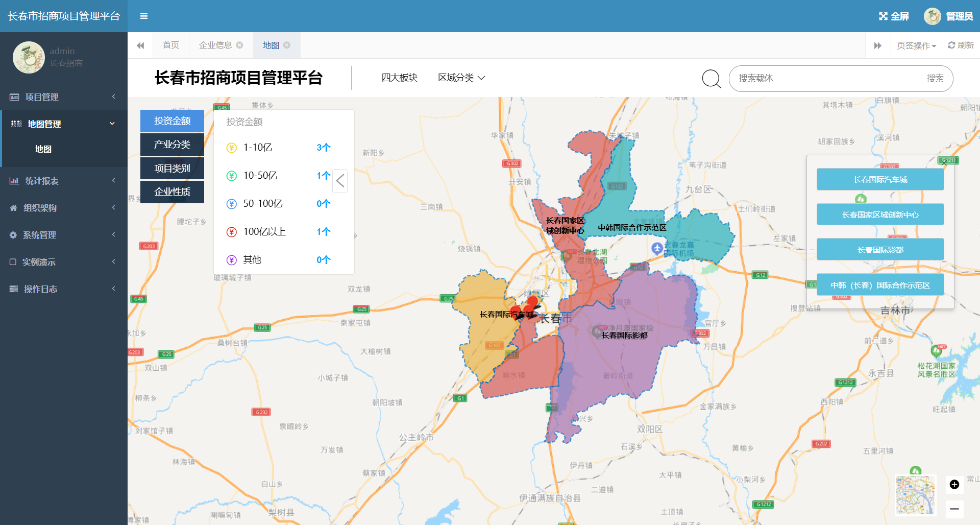
Task: Click the 50-100亿 blue yen icon
Action: point(232,204)
